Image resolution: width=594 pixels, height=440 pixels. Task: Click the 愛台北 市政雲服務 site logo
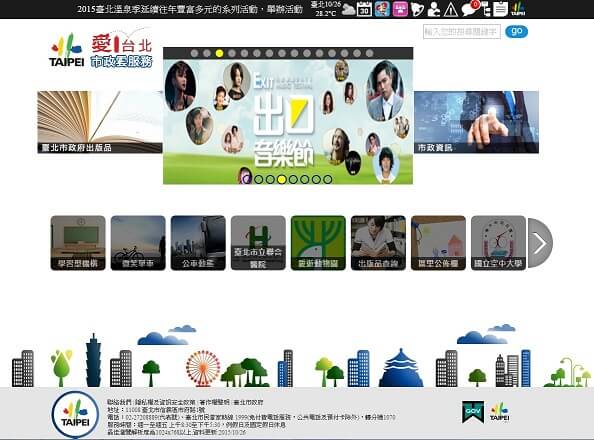(x=121, y=50)
